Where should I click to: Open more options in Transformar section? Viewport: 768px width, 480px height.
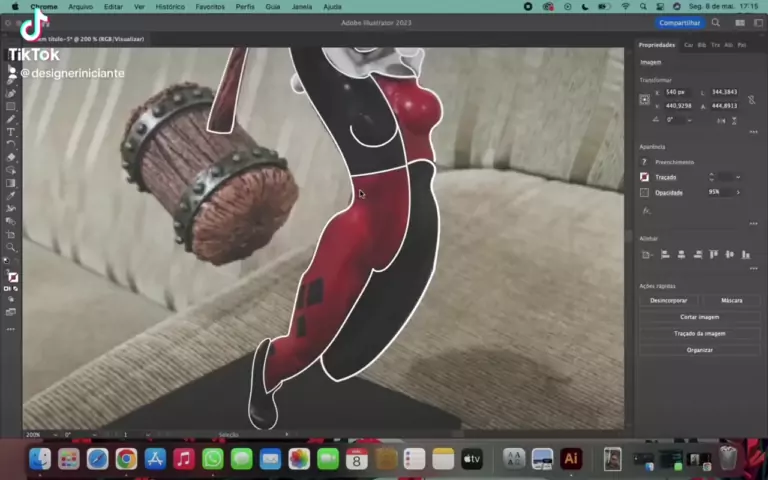(x=753, y=132)
